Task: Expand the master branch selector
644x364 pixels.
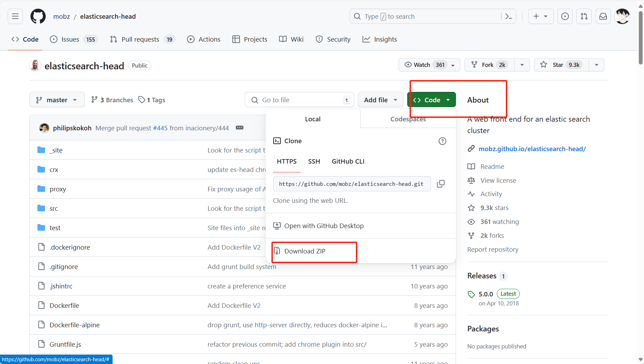Action: pyautogui.click(x=57, y=99)
